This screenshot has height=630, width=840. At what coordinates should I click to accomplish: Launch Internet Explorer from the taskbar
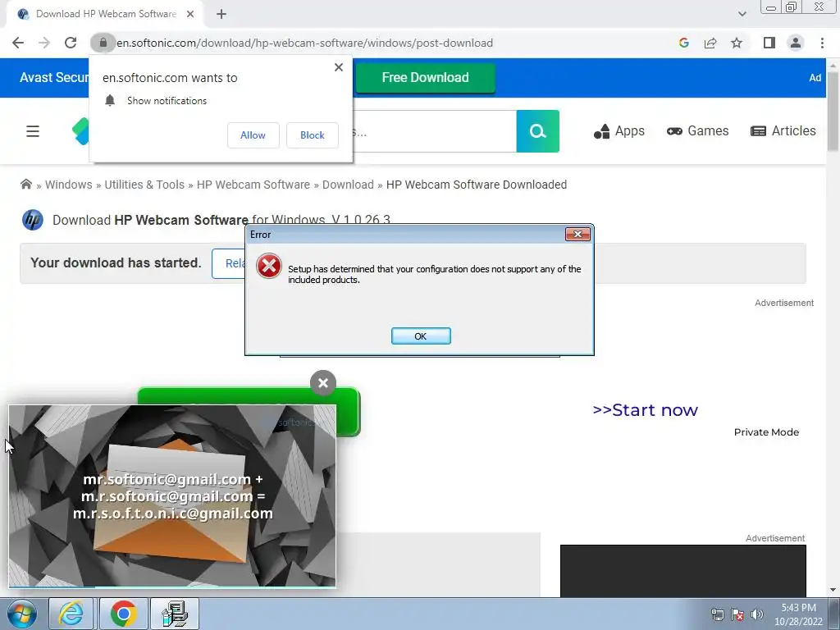coord(71,614)
